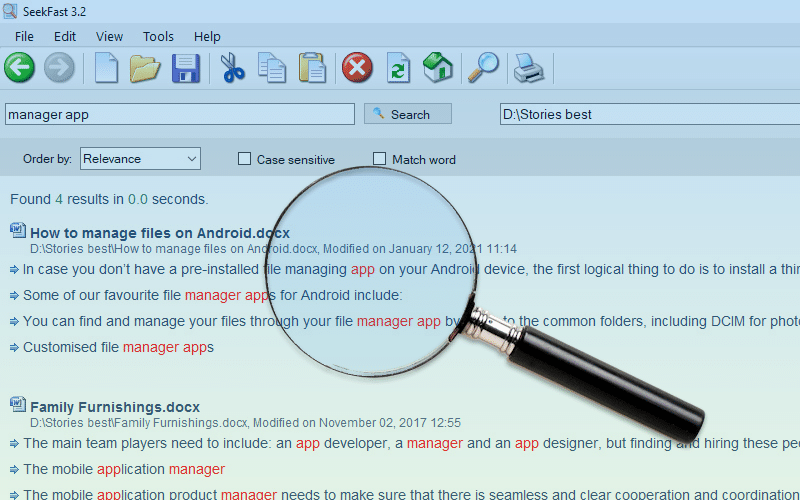Screen dimensions: 800x500
Task: Expand the Order by Relevance dropdown
Action: point(140,159)
